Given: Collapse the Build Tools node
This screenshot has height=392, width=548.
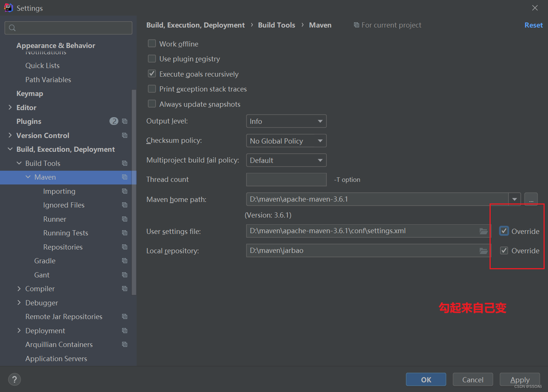Looking at the screenshot, I should (x=19, y=163).
